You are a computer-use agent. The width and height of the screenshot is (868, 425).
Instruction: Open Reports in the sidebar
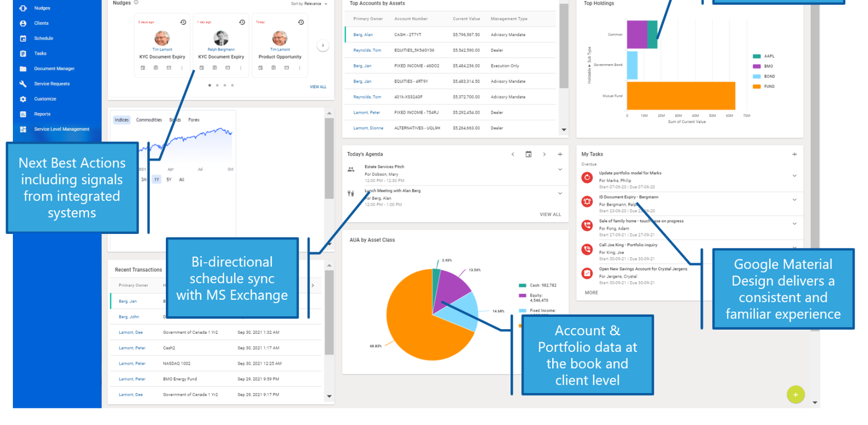42,114
